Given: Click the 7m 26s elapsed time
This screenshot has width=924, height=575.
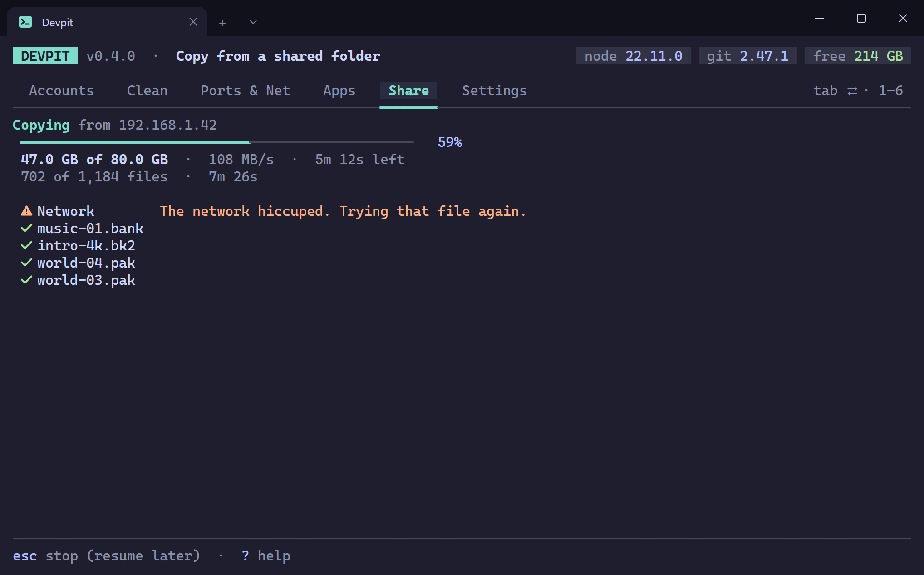Looking at the screenshot, I should pos(233,176).
